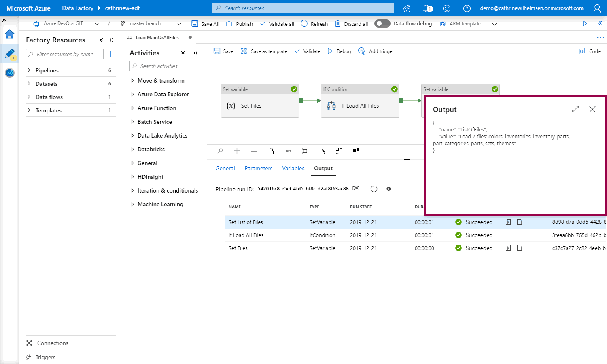Switch to the Variables tab
This screenshot has width=607, height=364.
293,168
